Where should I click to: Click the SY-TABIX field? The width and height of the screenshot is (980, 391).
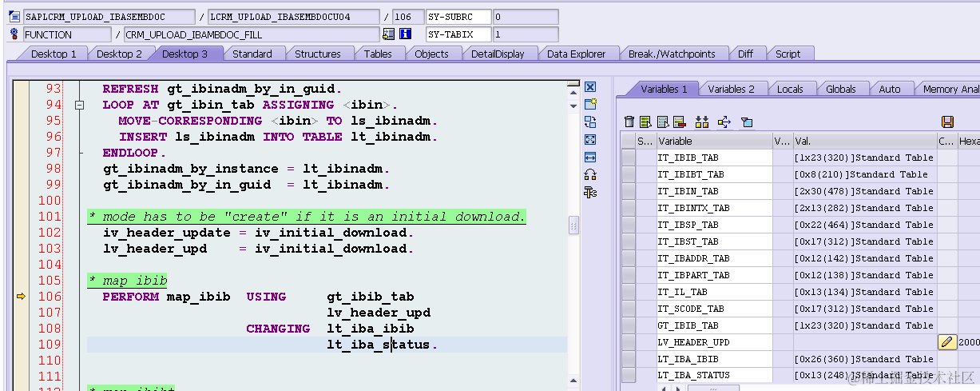tap(458, 34)
